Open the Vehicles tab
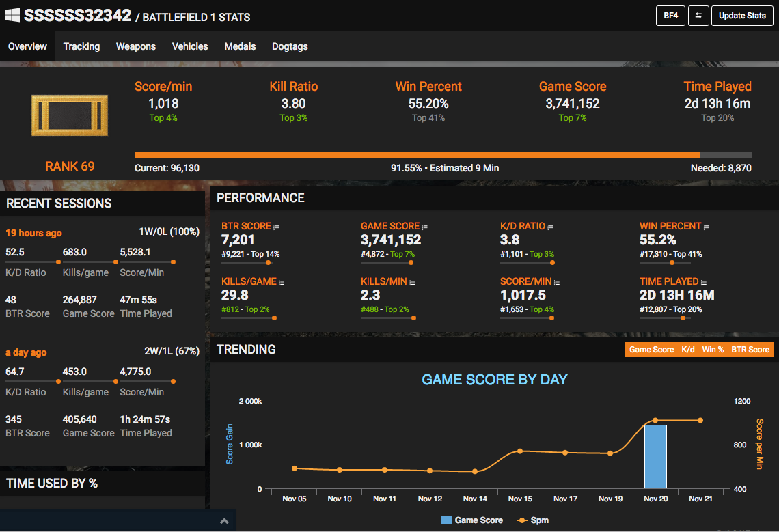 (190, 46)
